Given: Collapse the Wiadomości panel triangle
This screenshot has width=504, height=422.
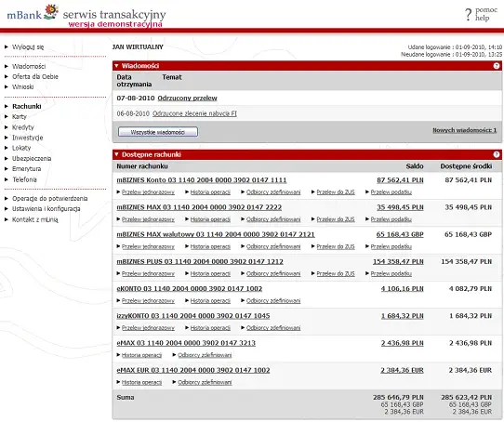Looking at the screenshot, I should pos(116,66).
